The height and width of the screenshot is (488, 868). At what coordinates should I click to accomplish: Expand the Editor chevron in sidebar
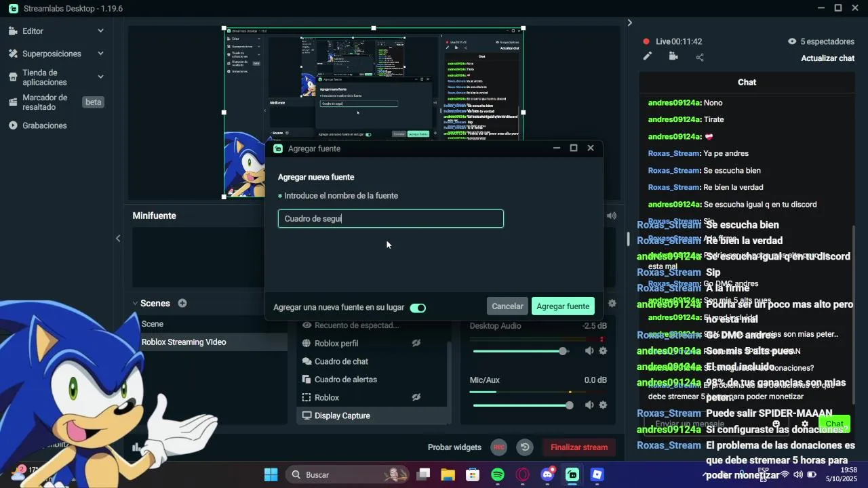(100, 31)
